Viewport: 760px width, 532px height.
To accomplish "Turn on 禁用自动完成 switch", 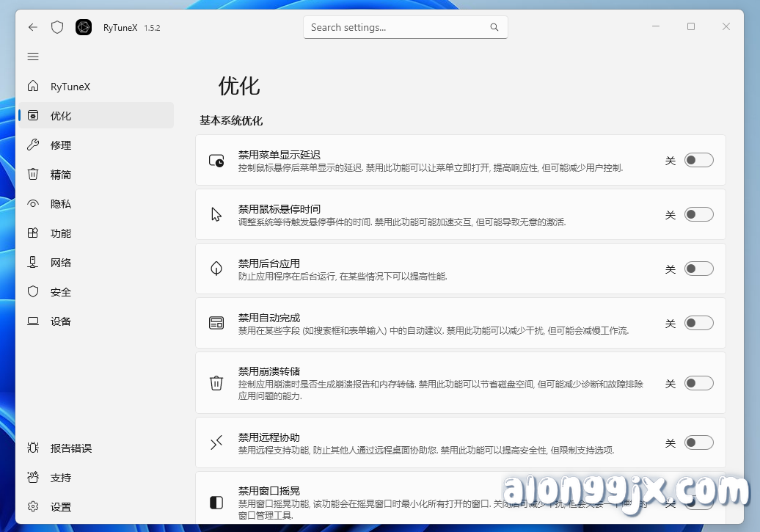I will click(x=698, y=323).
